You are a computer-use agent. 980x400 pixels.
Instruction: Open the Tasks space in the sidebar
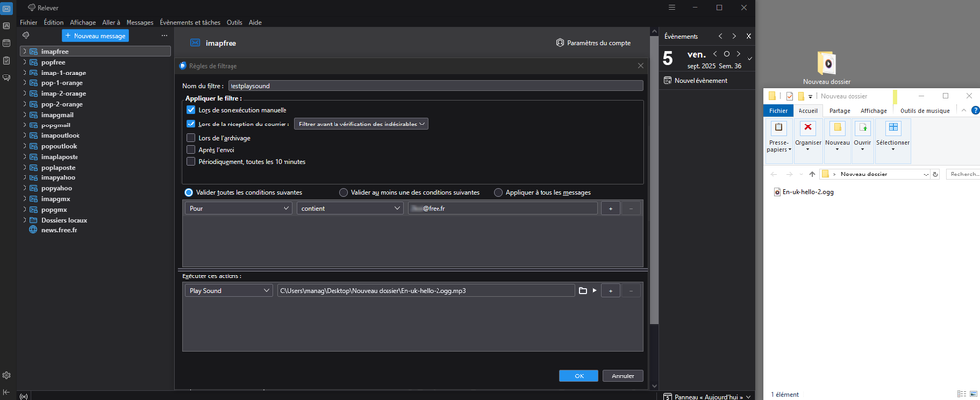[x=7, y=61]
